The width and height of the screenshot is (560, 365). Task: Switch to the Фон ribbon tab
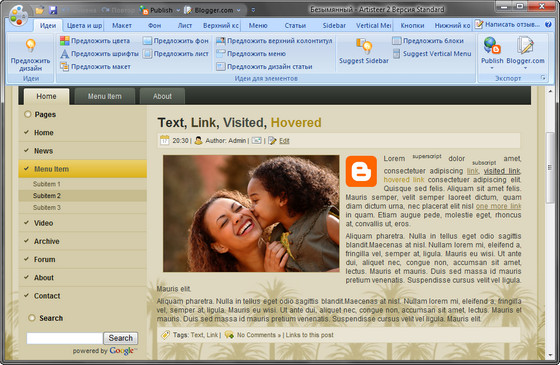[x=155, y=25]
